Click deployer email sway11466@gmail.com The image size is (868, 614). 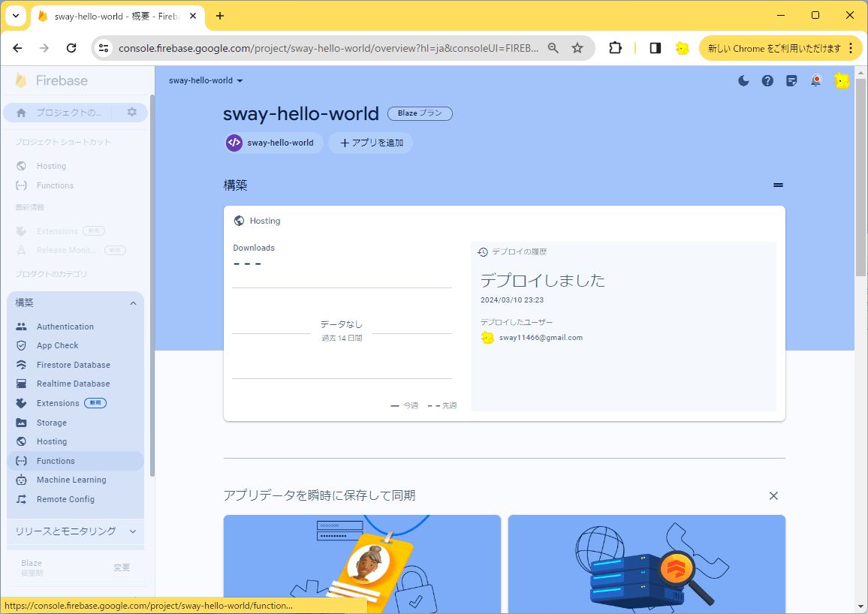[x=541, y=338]
